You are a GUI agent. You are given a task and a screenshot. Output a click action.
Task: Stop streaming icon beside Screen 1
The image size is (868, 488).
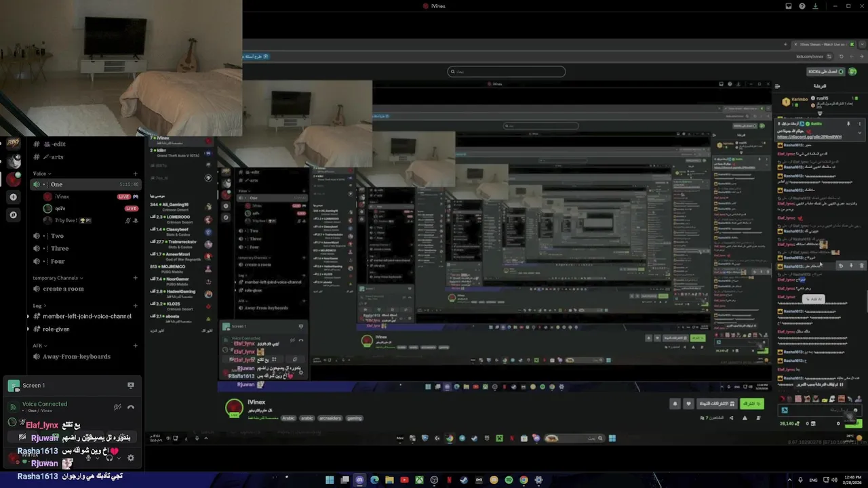131,386
